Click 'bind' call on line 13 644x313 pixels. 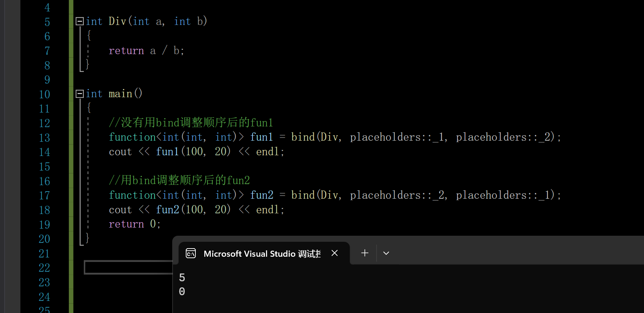point(303,137)
